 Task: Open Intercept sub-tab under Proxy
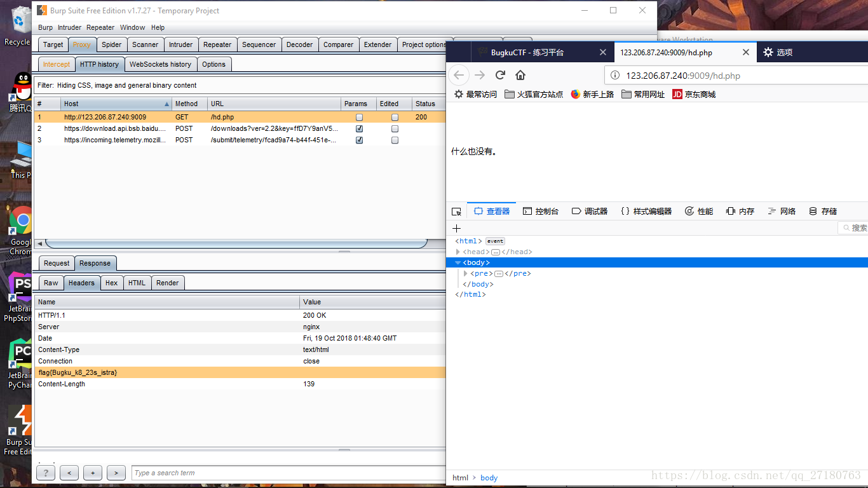tap(57, 64)
